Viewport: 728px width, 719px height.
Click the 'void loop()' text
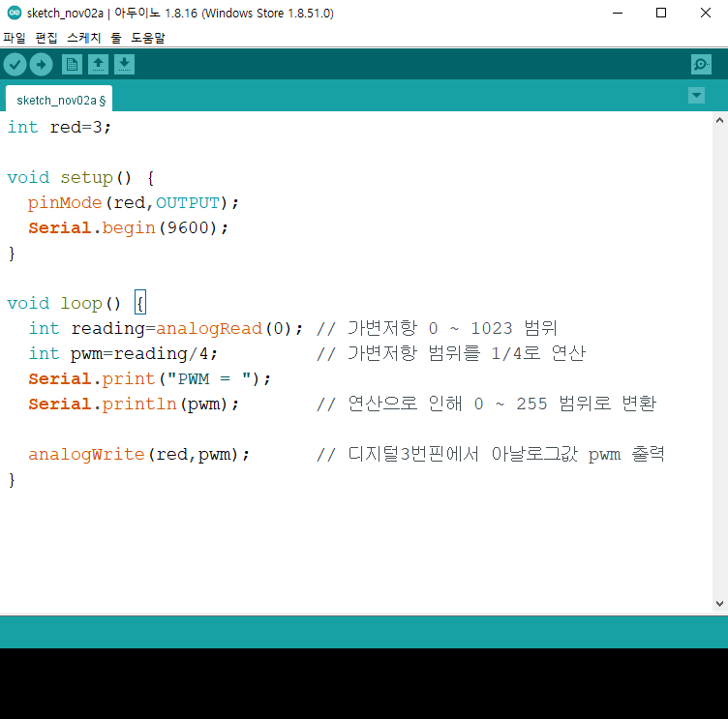[x=64, y=303]
